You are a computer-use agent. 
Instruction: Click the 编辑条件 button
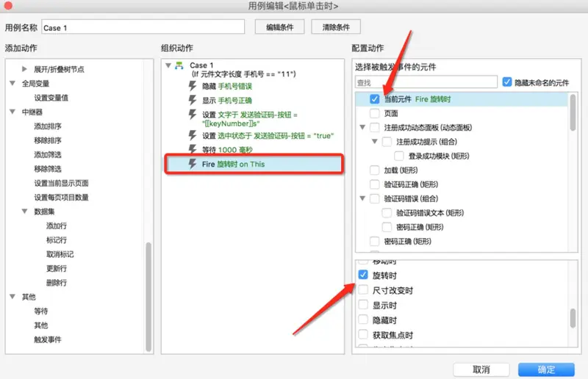click(279, 27)
